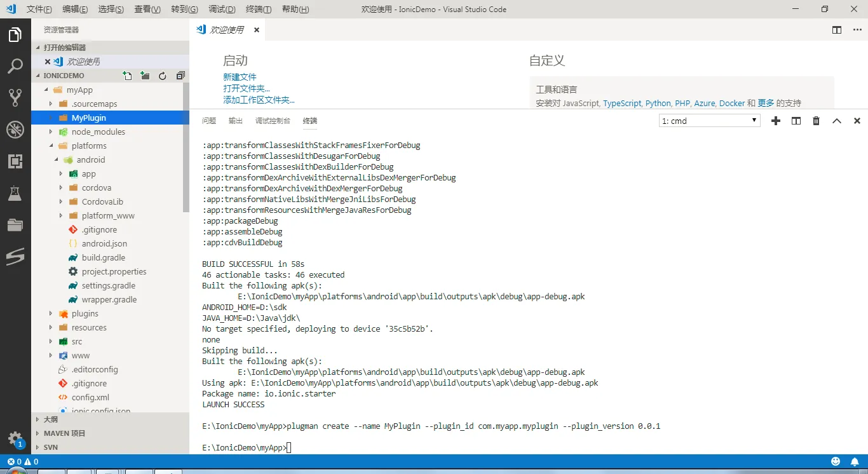868x474 pixels.
Task: Open the notifications bell in status bar
Action: click(x=855, y=461)
